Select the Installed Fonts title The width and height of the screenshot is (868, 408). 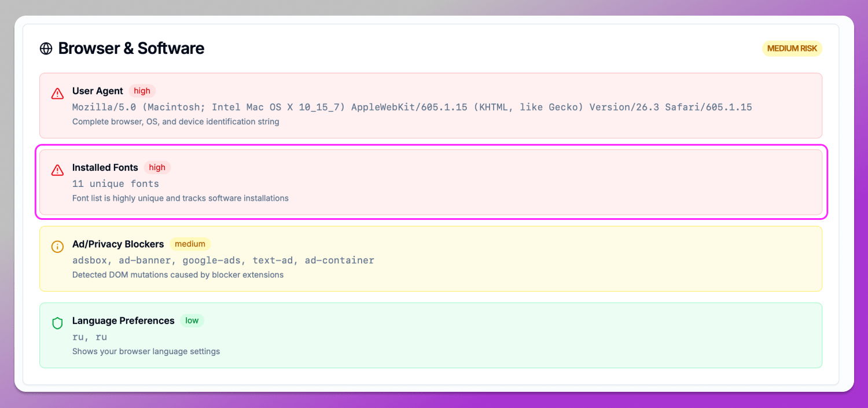click(x=105, y=167)
